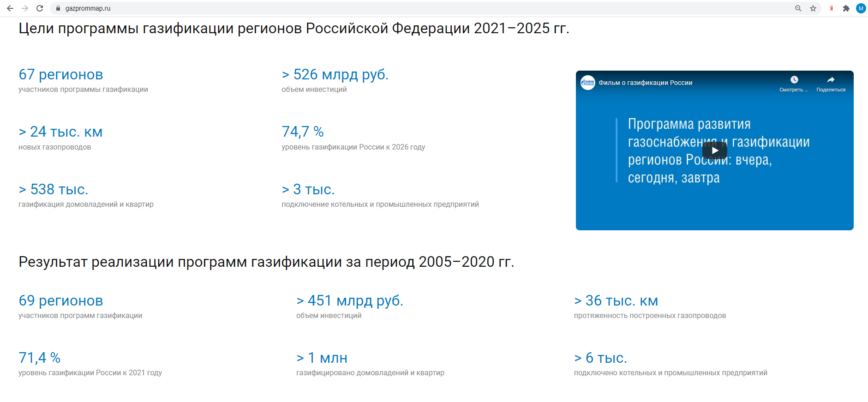Open the red Yandex extension icon
The image size is (868, 402).
(832, 8)
